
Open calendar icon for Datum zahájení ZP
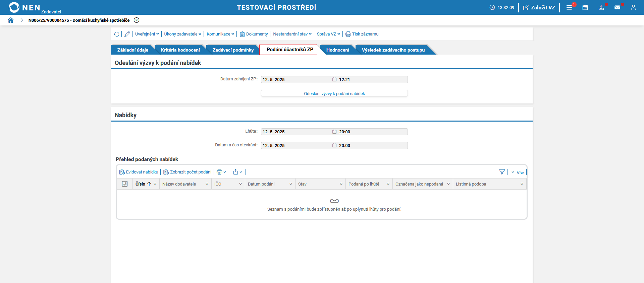(x=334, y=80)
